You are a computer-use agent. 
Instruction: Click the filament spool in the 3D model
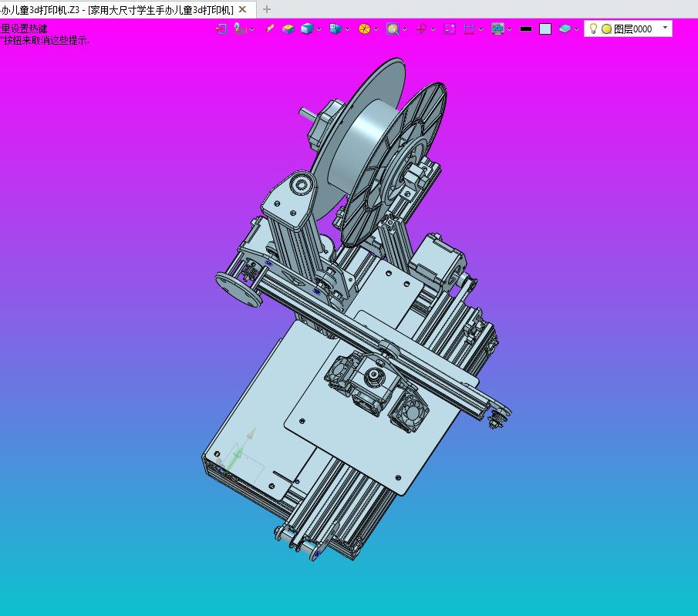tap(379, 151)
